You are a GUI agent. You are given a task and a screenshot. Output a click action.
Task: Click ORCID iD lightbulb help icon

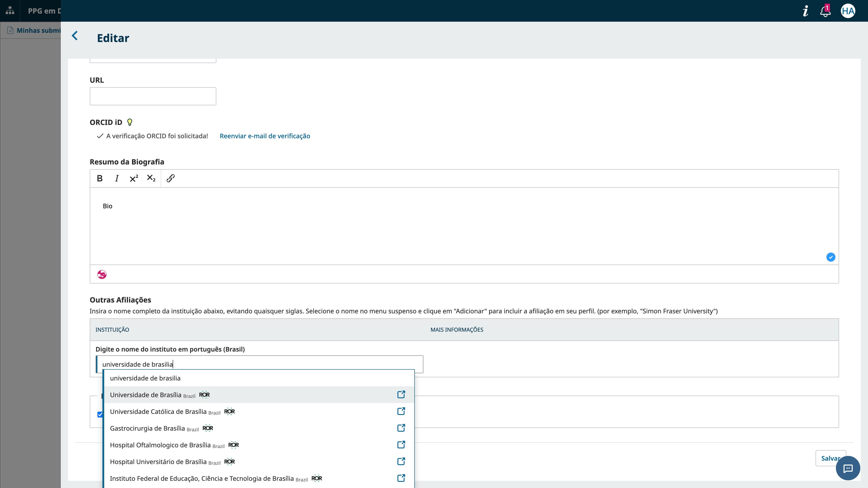point(129,122)
